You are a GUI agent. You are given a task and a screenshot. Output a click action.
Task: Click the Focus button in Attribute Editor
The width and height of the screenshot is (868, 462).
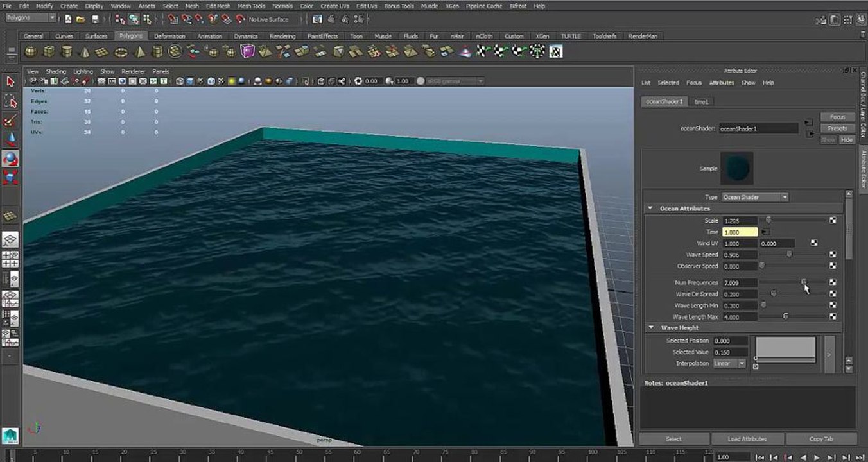tap(837, 117)
